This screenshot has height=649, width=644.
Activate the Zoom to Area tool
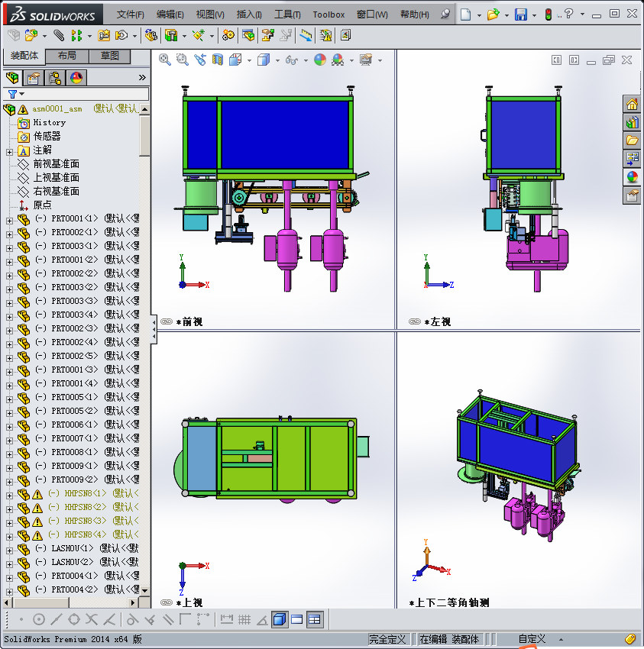click(x=181, y=59)
